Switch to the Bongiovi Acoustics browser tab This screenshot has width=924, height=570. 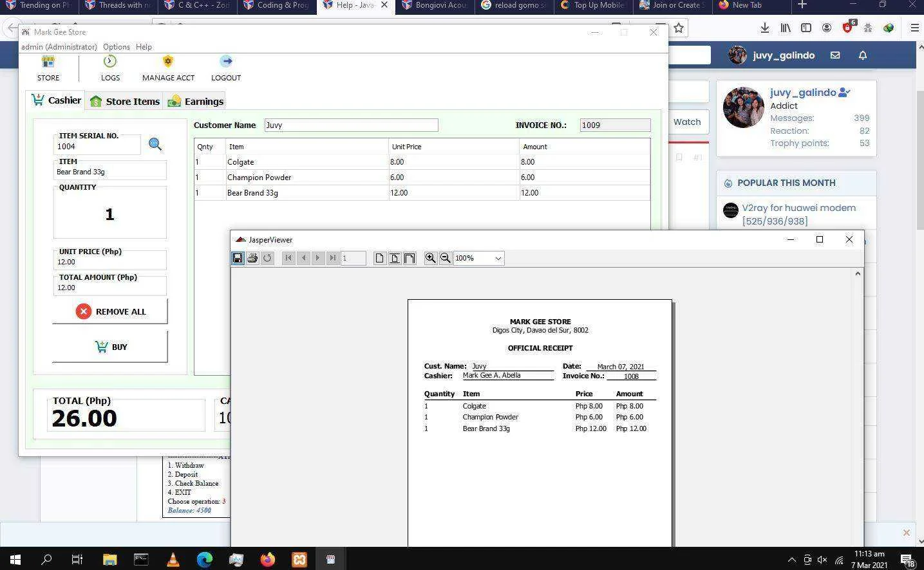[x=433, y=5]
